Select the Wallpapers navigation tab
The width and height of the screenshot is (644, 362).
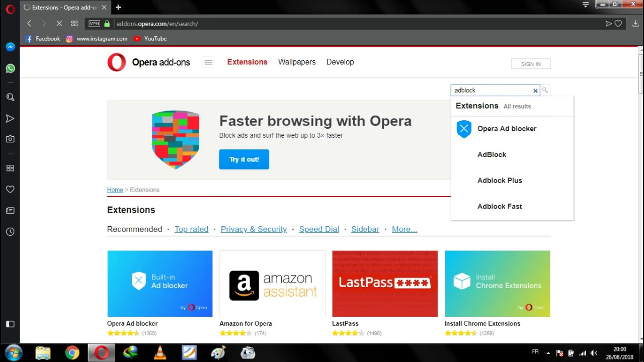297,62
